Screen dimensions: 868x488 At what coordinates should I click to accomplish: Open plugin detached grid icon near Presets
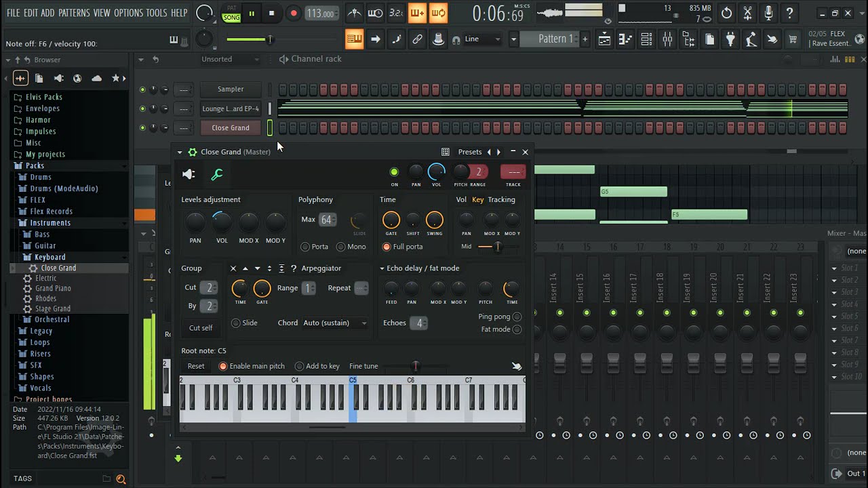click(446, 152)
